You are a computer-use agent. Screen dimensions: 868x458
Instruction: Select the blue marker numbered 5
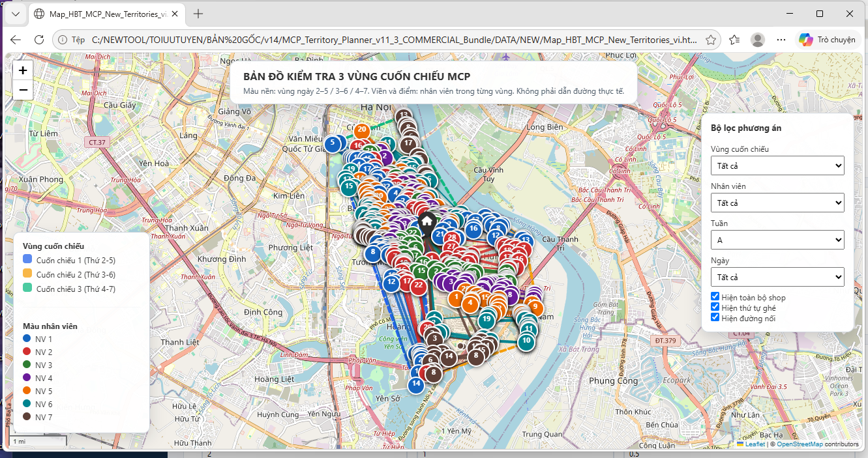(333, 143)
